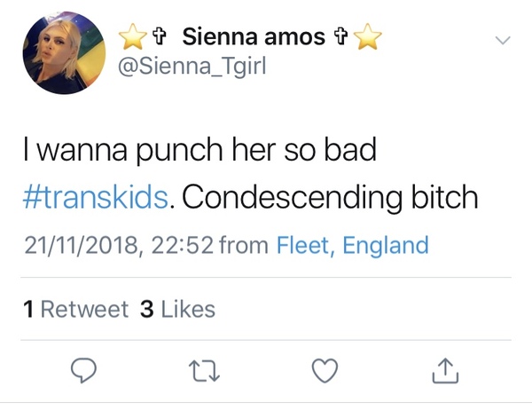Image resolution: width=532 pixels, height=410 pixels.
Task: Click the 21/11/2018 date text
Action: coord(74,245)
